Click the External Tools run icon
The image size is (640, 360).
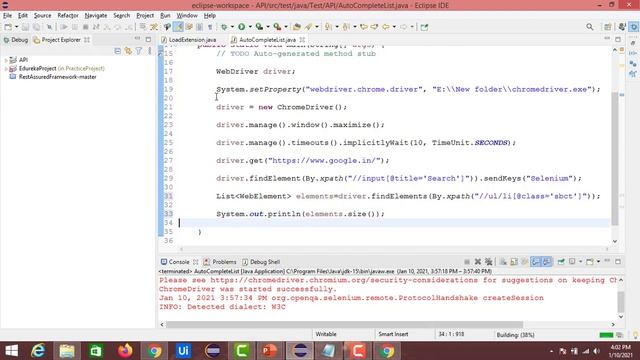click(277, 27)
